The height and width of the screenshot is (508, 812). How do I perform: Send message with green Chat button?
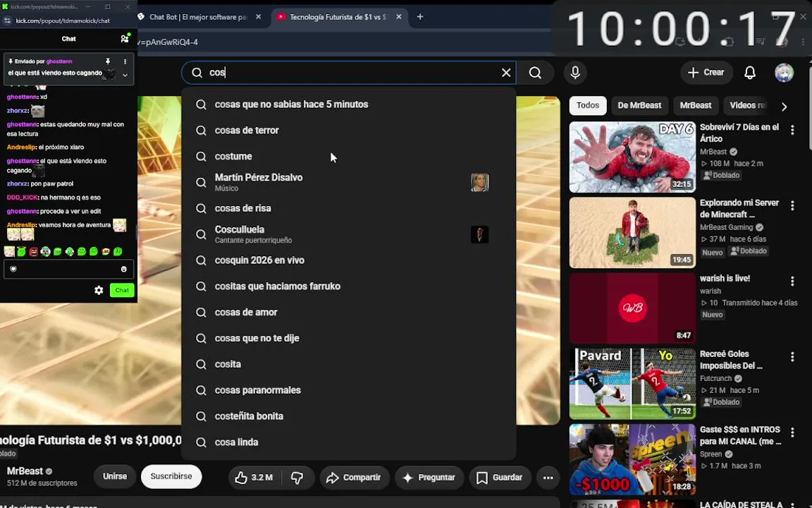tap(122, 290)
